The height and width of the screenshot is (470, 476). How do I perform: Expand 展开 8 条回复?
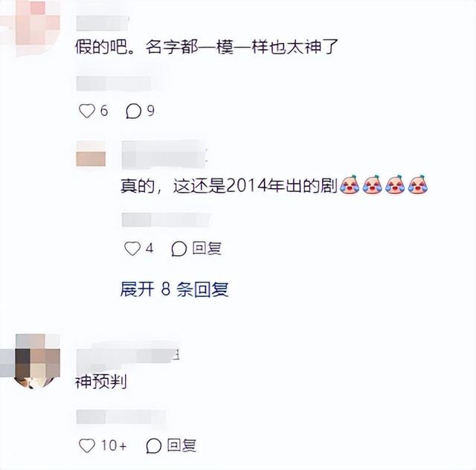(175, 289)
